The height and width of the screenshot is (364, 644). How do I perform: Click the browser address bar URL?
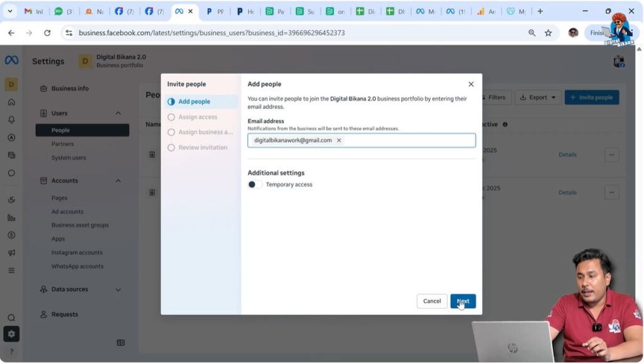tap(211, 33)
